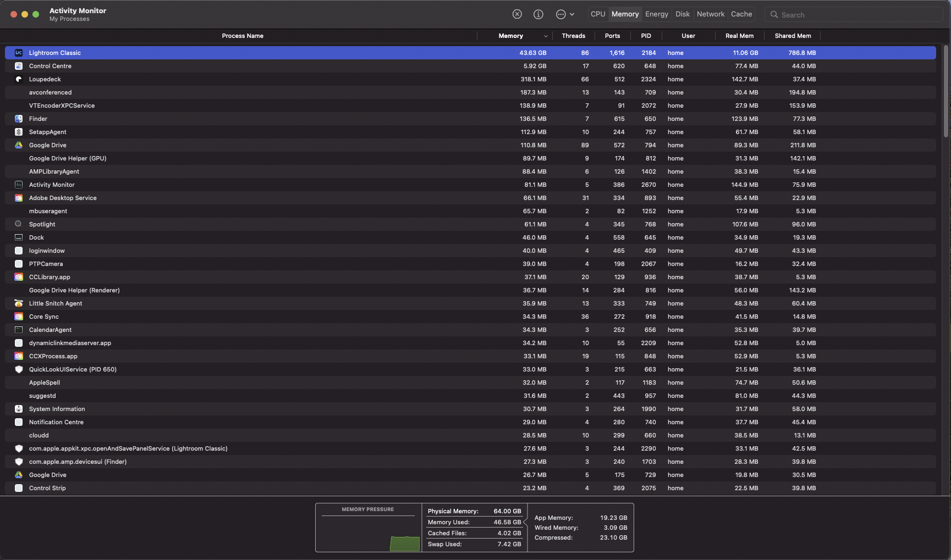This screenshot has height=560, width=951.
Task: Sort processes by Threads column
Action: 573,36
